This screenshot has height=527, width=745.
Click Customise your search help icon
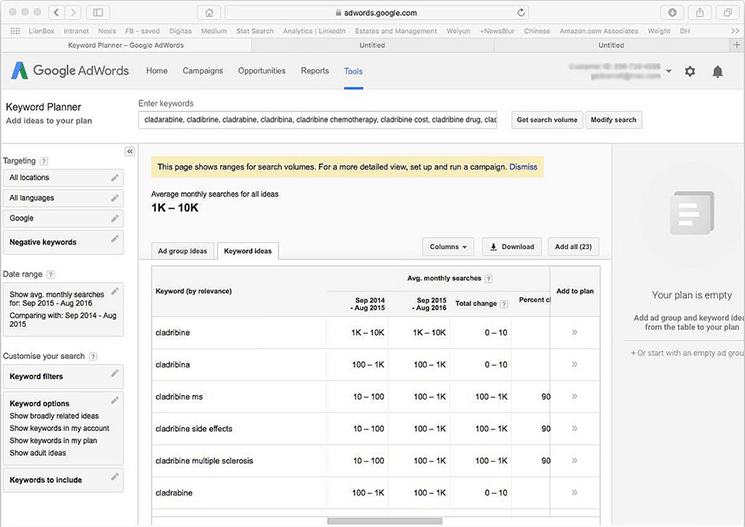pyautogui.click(x=93, y=356)
